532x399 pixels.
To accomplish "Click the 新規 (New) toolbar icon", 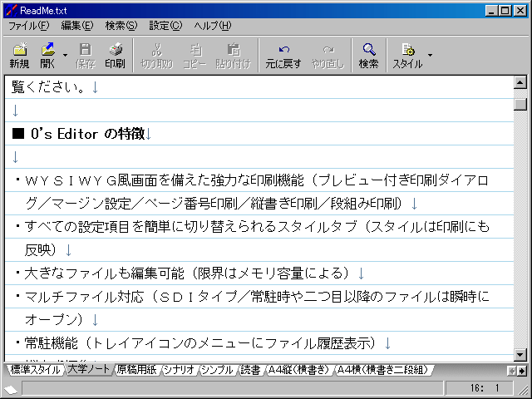I will click(x=19, y=55).
